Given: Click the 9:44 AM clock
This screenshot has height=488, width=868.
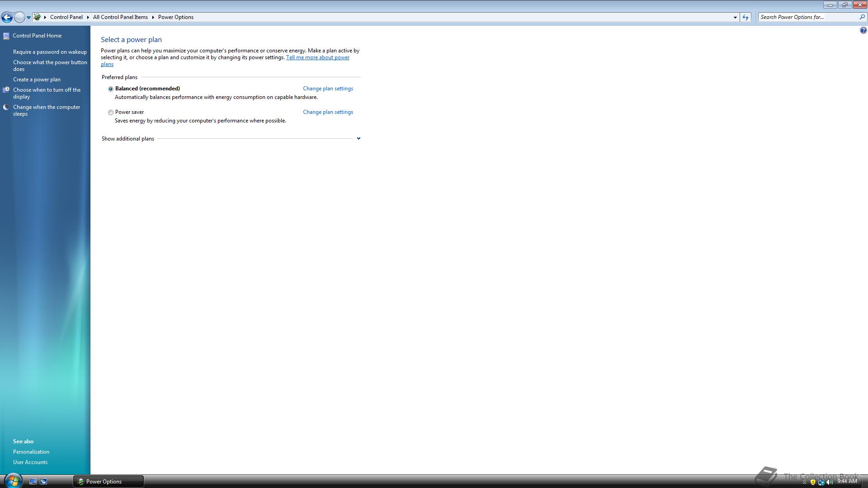Looking at the screenshot, I should tap(847, 482).
